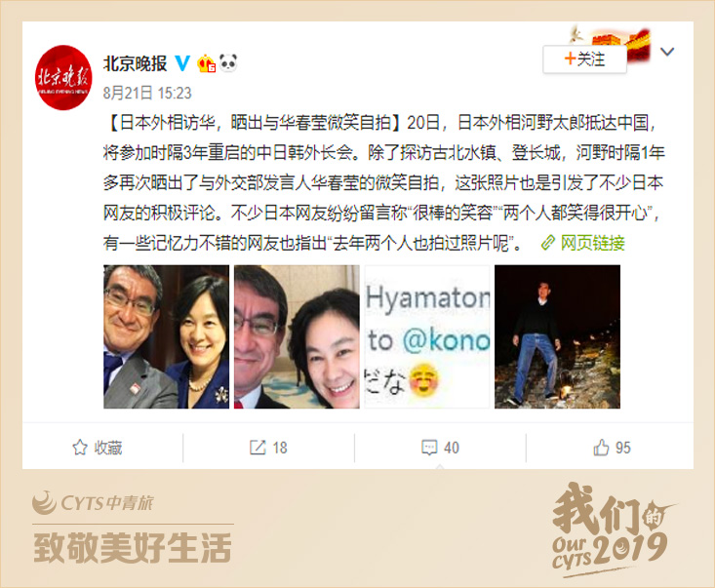
Task: Like the post with the thumbs-up icon
Action: click(601, 448)
